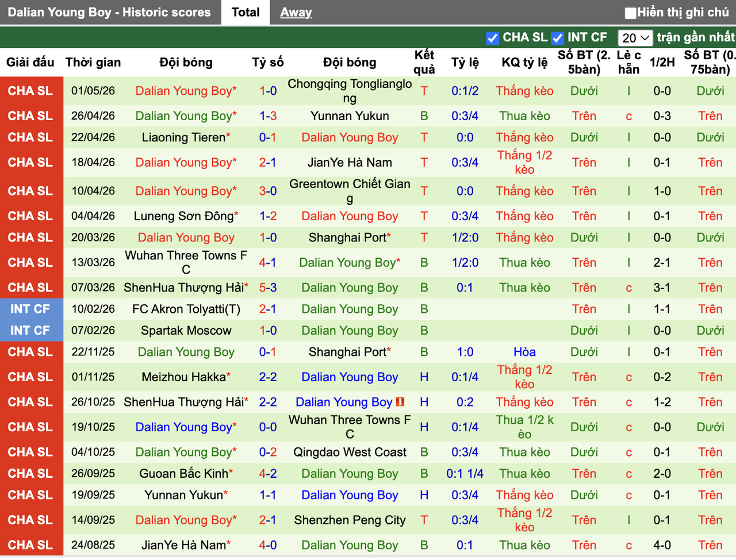Open the 1-3 score against Yunnan Yukun
736x560 pixels.
click(268, 116)
